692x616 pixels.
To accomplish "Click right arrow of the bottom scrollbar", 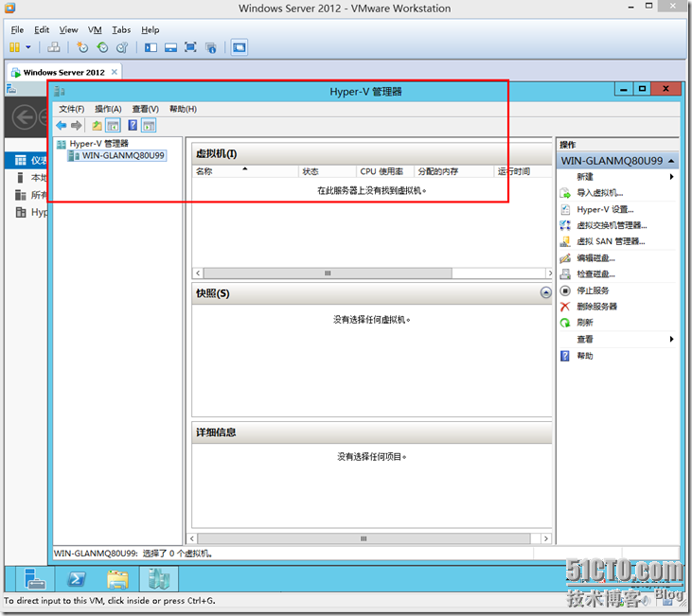I will tap(546, 538).
